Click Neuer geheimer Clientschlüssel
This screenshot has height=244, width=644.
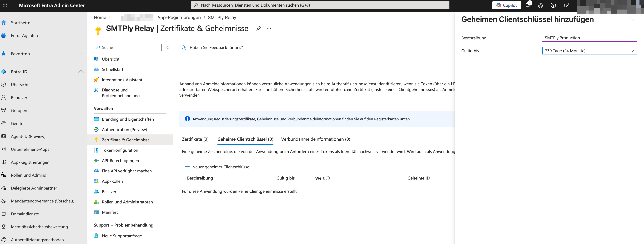coord(221,167)
